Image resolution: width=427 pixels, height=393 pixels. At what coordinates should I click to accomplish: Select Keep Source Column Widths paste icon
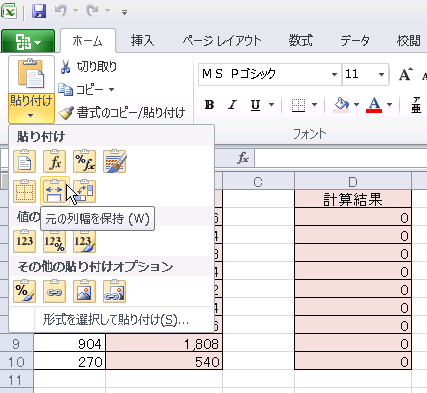coord(54,191)
